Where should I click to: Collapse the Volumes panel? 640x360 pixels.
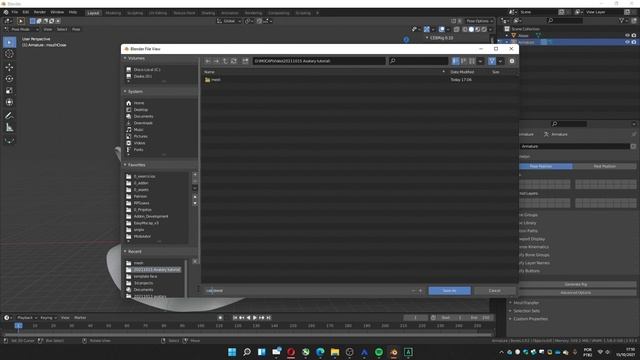(125, 58)
